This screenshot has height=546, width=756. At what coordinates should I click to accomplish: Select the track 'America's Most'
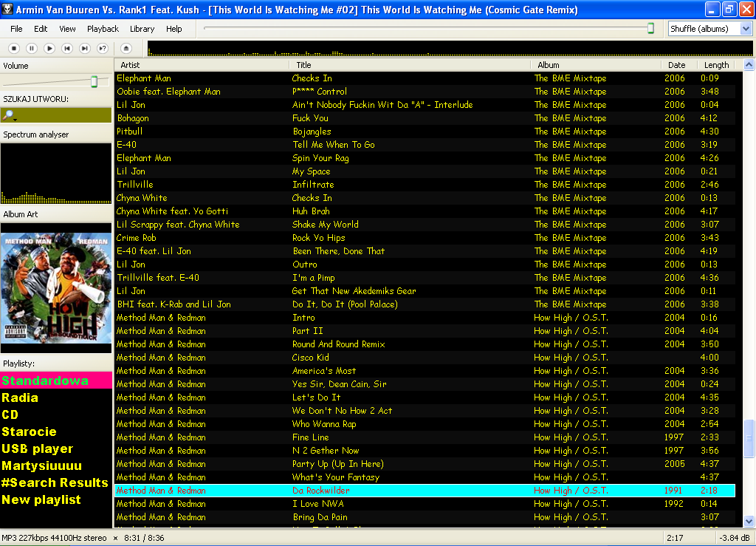click(425, 371)
